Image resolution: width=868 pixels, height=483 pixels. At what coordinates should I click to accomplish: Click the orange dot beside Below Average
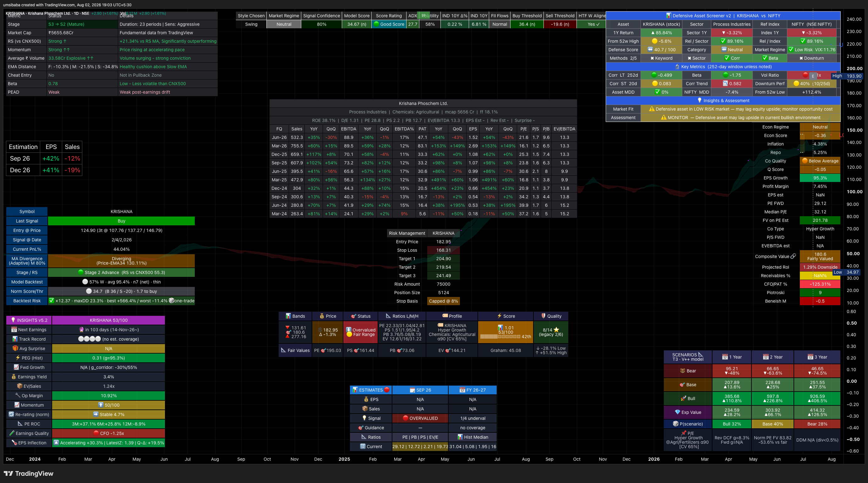805,161
